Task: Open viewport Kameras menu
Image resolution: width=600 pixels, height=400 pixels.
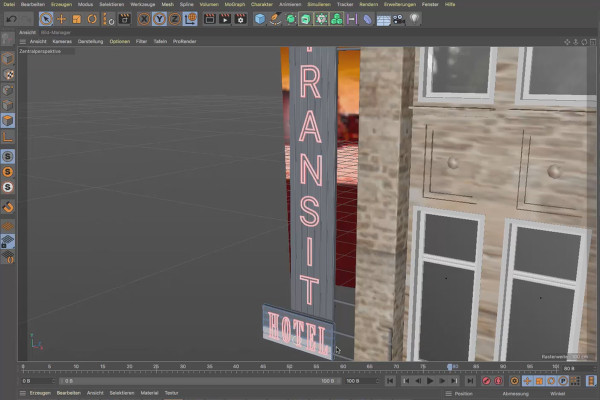Action: 62,41
